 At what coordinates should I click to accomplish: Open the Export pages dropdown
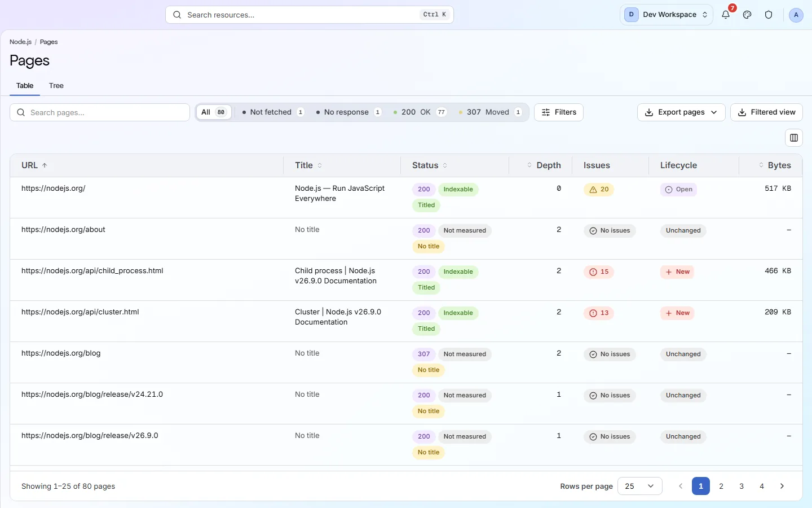point(681,112)
